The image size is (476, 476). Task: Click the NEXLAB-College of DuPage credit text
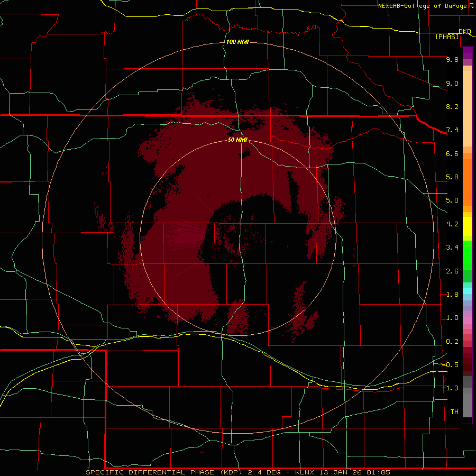422,6
